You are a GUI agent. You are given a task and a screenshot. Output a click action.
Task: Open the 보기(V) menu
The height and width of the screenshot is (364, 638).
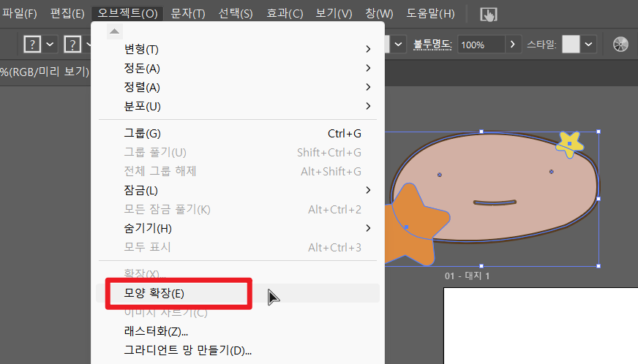pyautogui.click(x=334, y=13)
